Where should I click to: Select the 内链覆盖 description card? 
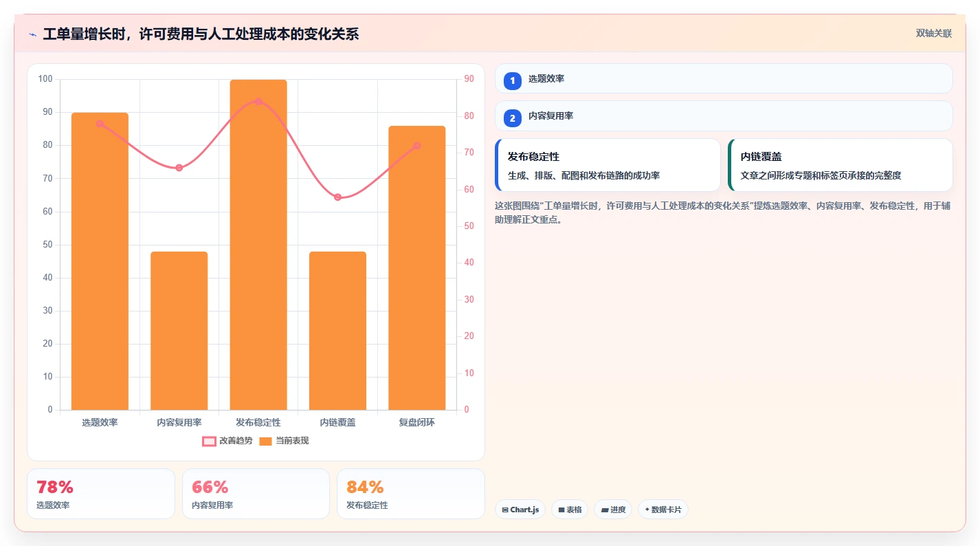840,165
